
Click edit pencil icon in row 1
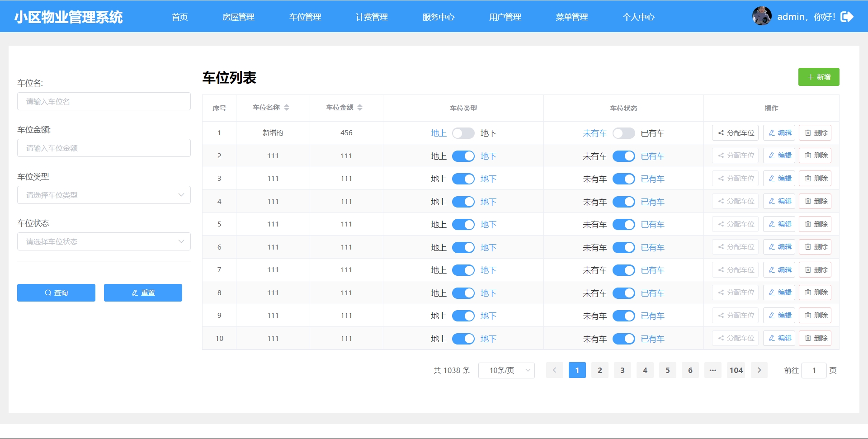[x=772, y=133]
